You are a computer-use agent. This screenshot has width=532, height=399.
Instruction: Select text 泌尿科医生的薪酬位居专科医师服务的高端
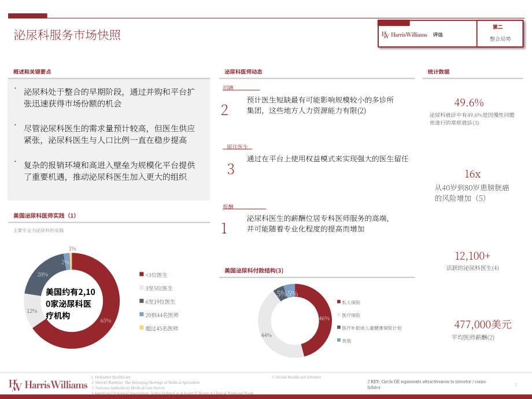318,224
